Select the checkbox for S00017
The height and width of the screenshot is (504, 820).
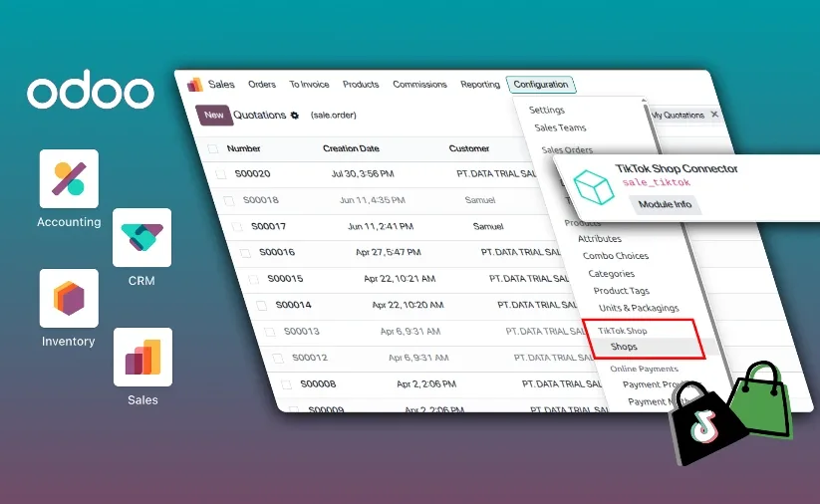(237, 226)
